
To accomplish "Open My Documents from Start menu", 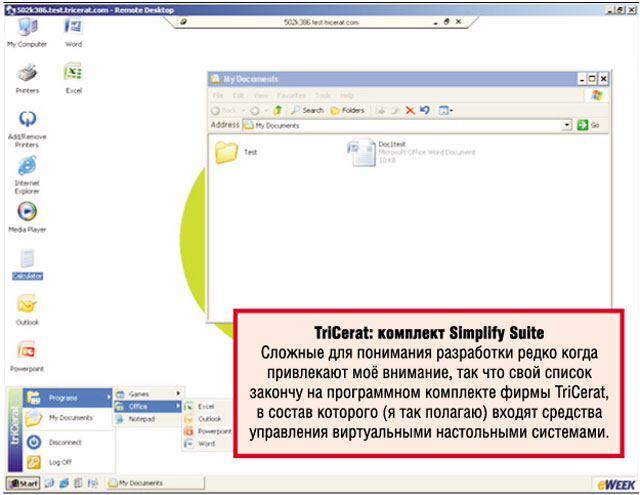I will point(68,418).
